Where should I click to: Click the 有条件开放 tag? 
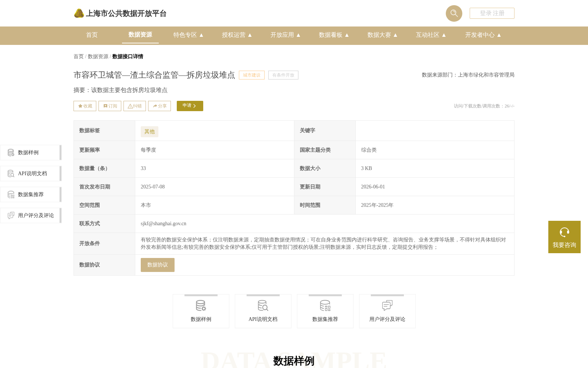tap(283, 75)
